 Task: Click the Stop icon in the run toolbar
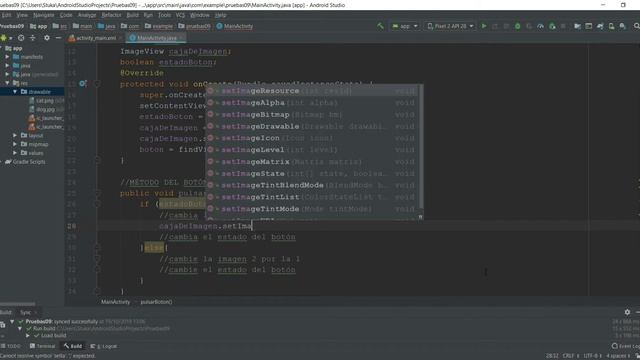(563, 26)
